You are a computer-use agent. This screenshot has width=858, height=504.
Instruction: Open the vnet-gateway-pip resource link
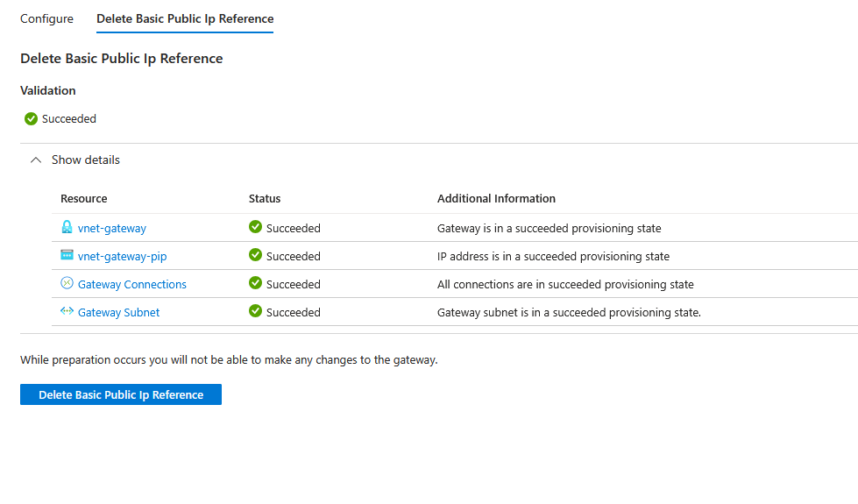122,257
